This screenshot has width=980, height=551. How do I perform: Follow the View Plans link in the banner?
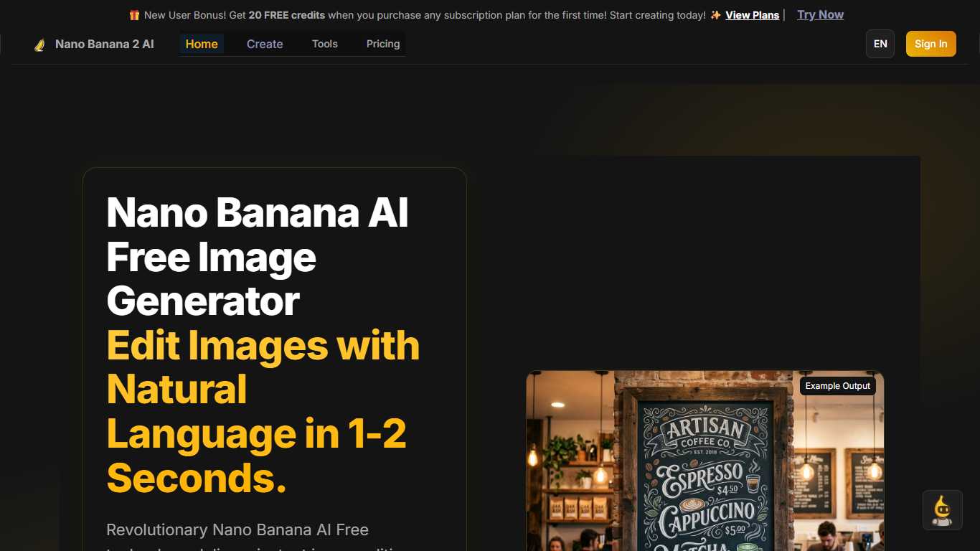coord(753,14)
